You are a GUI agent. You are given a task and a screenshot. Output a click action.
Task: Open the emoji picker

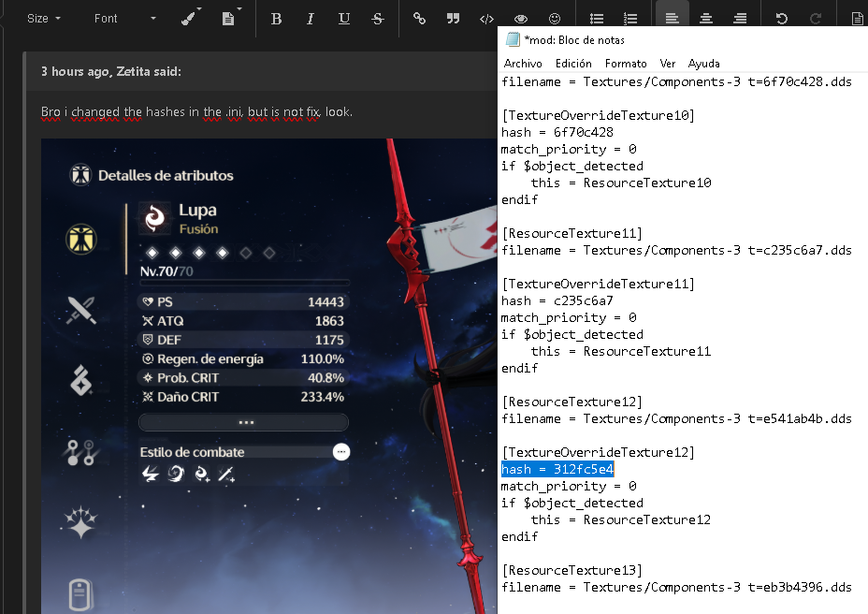coord(554,19)
